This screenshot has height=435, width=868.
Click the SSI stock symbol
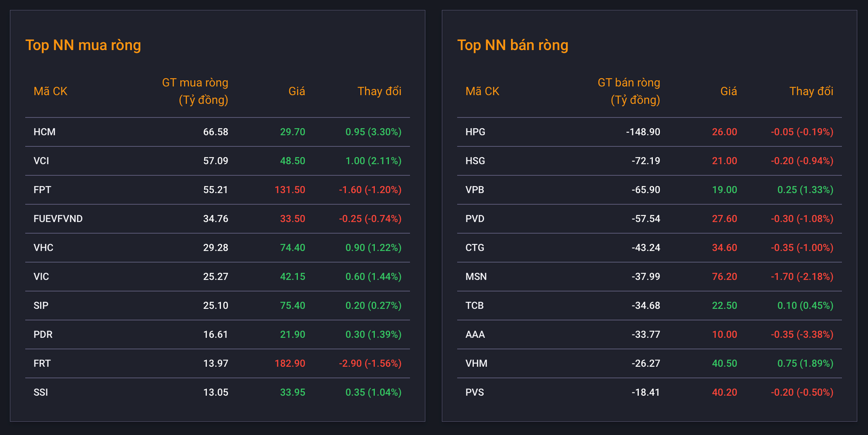(41, 392)
